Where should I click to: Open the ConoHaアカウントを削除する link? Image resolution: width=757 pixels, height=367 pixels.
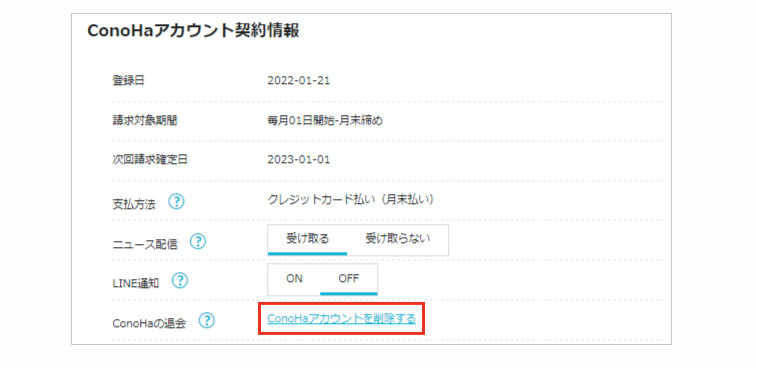(341, 319)
